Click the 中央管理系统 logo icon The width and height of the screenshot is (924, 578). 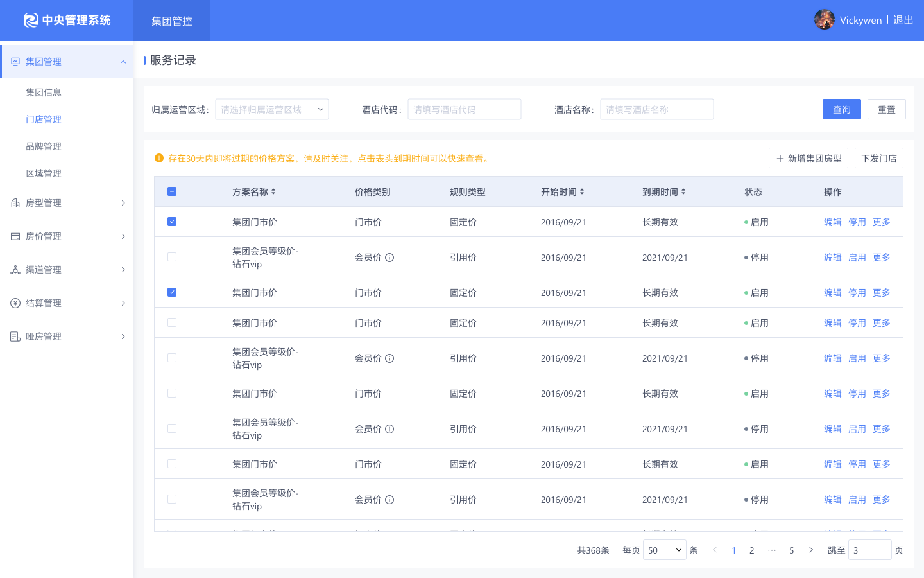(31, 21)
